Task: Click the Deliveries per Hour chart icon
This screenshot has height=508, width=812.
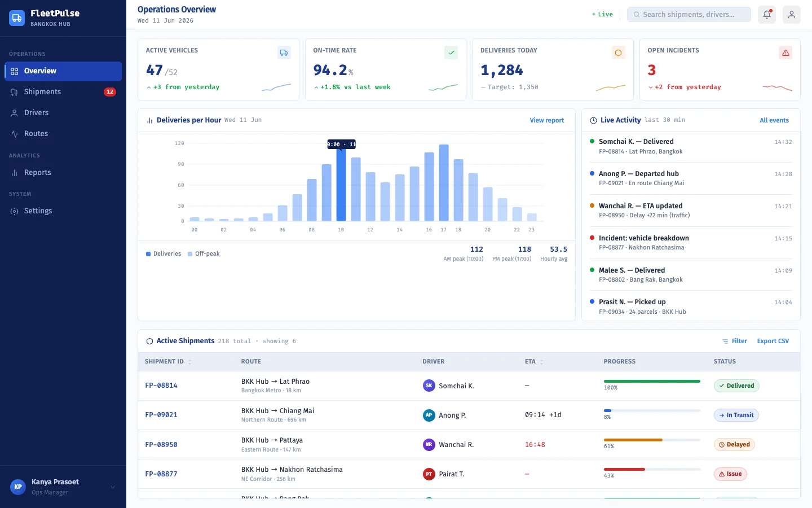Action: (150, 120)
